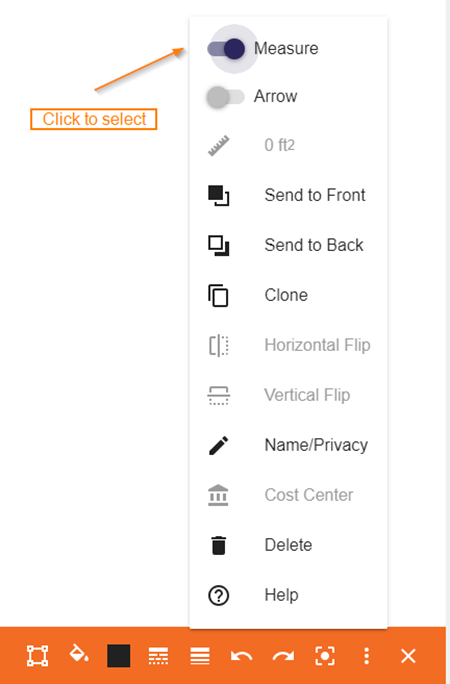Click the Clone copy icon
This screenshot has height=684, width=450.
218,296
